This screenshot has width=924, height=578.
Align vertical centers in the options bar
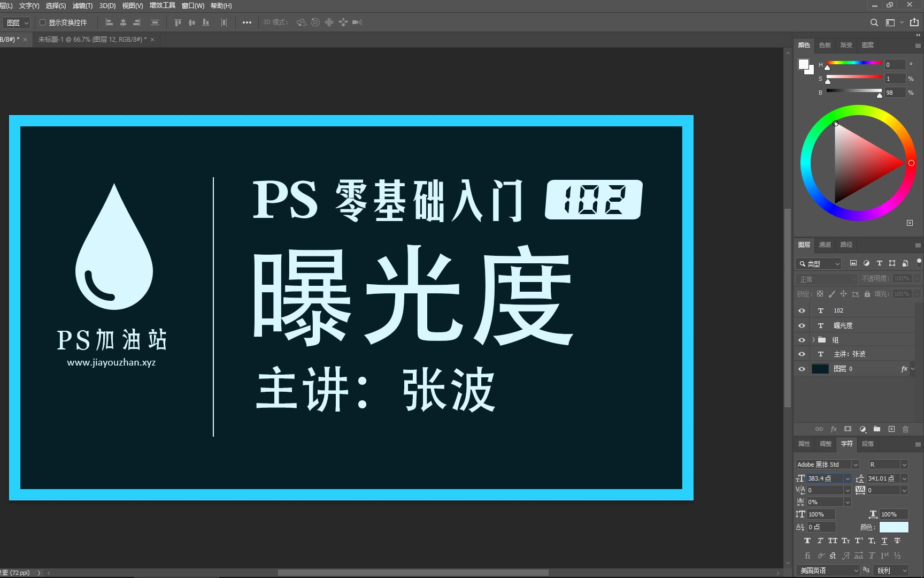(x=192, y=22)
